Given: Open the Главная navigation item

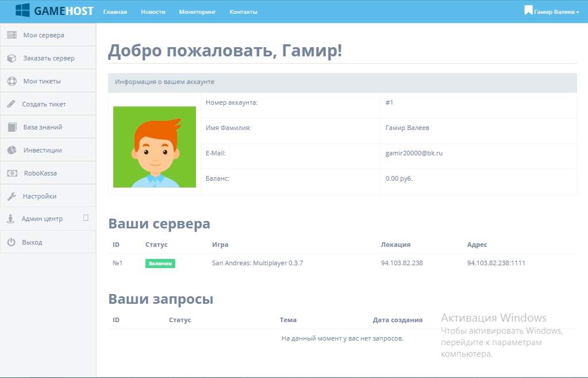Looking at the screenshot, I should coord(115,12).
